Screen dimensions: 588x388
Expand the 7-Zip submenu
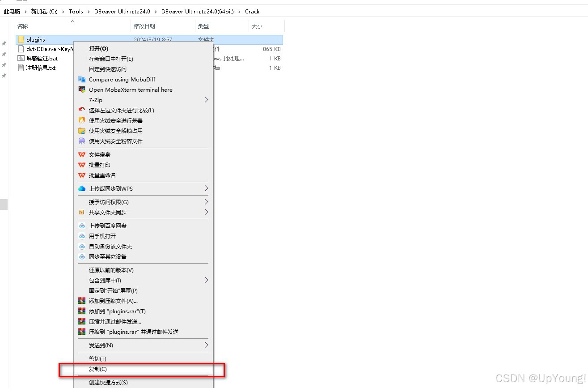[206, 100]
